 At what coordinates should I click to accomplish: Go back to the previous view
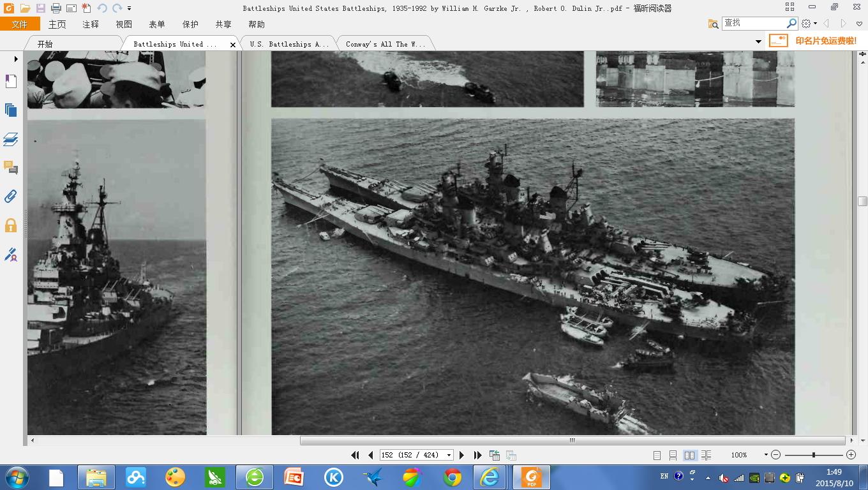click(x=495, y=455)
